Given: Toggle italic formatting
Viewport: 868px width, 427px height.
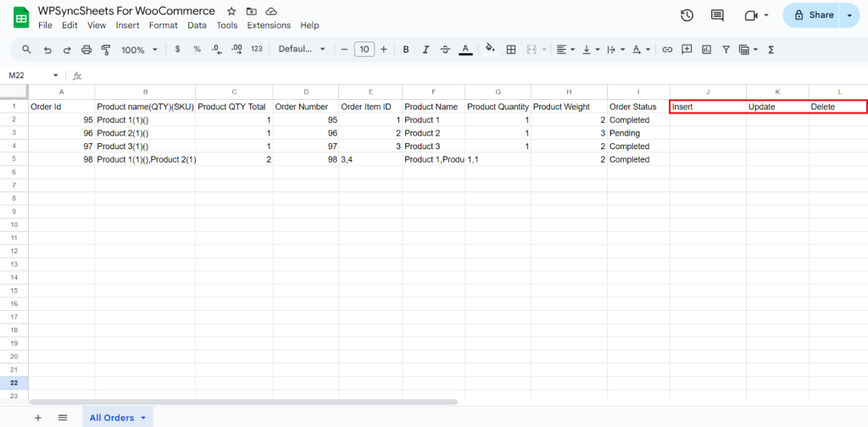Looking at the screenshot, I should [x=426, y=49].
